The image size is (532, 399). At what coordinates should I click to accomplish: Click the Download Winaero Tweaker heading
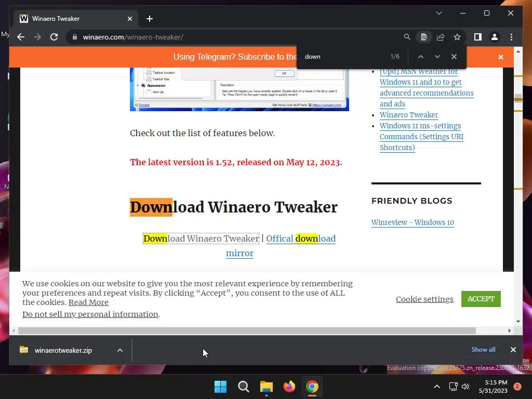(x=233, y=207)
